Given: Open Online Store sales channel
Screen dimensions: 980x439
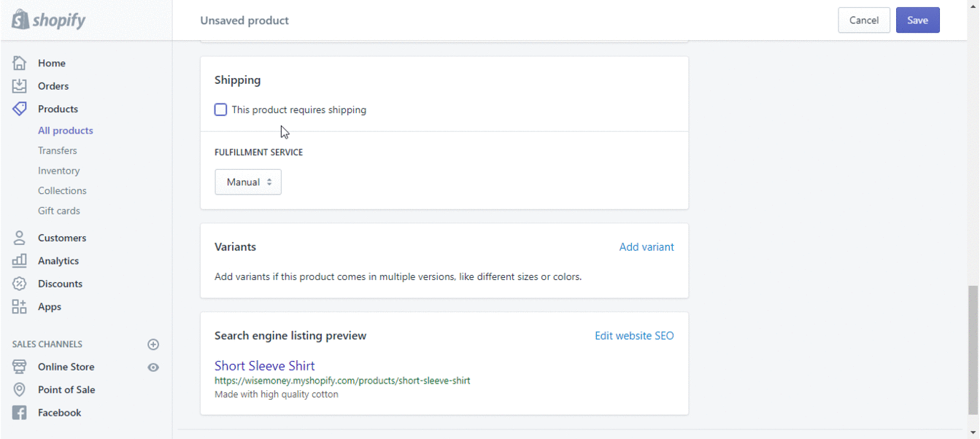Looking at the screenshot, I should coord(66,367).
